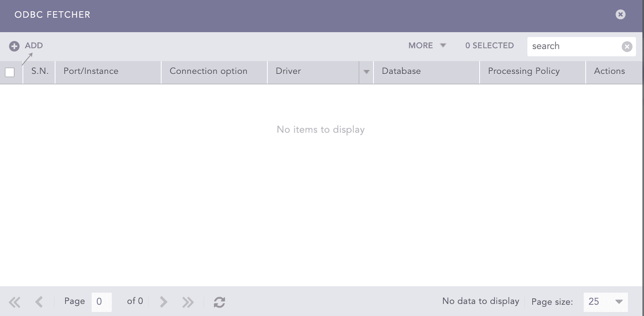Click the page number input box

(x=101, y=302)
